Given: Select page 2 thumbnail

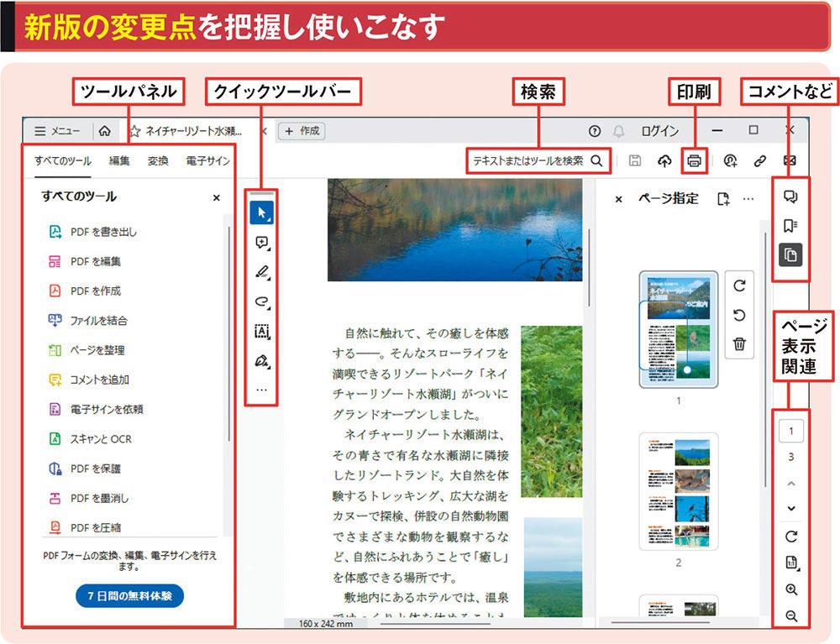Looking at the screenshot, I should 678,491.
